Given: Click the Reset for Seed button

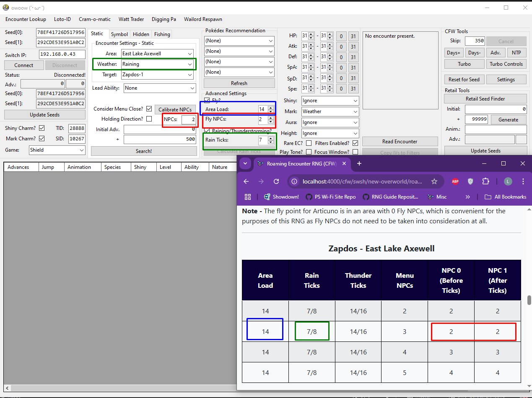Looking at the screenshot, I should pyautogui.click(x=464, y=80).
